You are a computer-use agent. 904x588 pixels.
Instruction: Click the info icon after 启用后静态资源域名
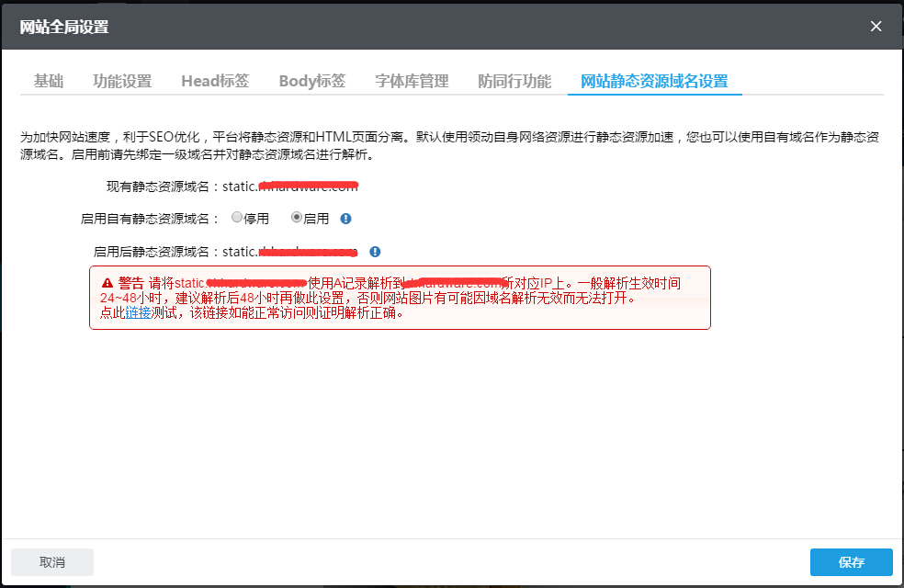[377, 251]
